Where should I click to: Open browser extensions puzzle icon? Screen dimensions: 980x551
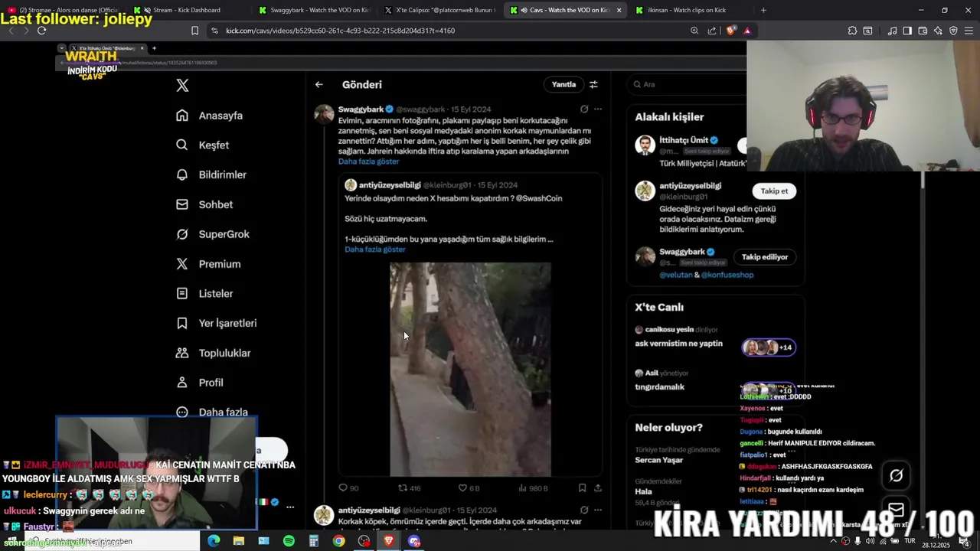(x=852, y=31)
